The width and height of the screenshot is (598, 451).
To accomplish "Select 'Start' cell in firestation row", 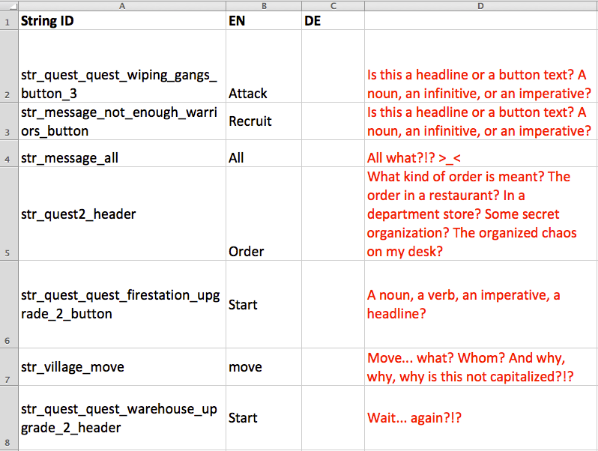I will tap(264, 304).
